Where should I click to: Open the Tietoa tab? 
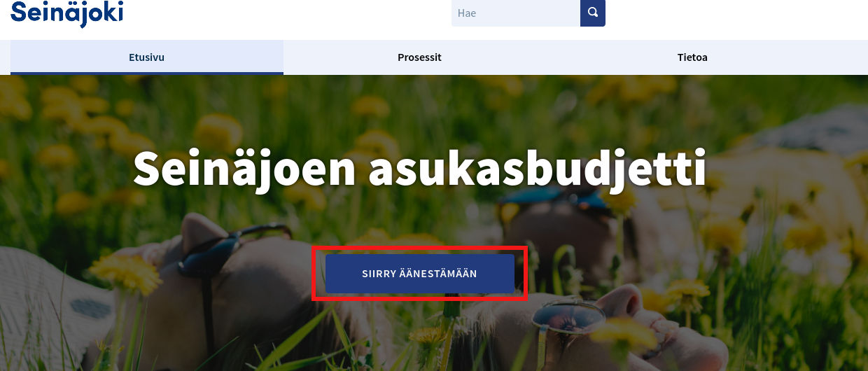tap(692, 57)
